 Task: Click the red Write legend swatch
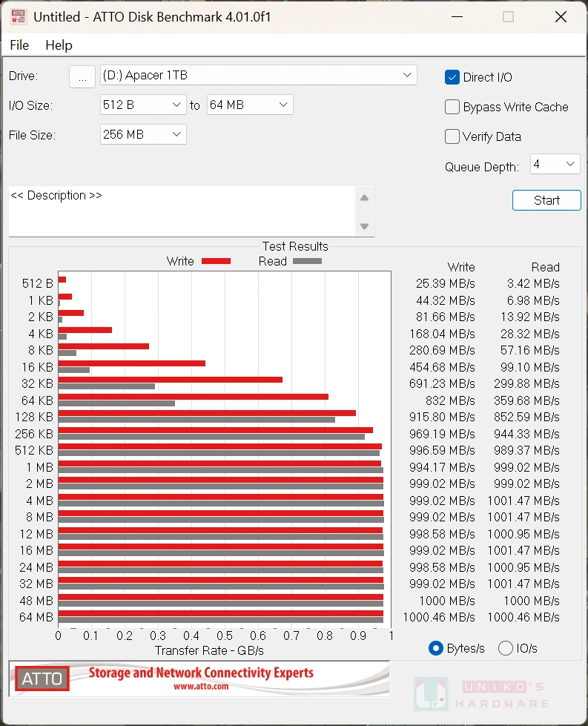click(x=216, y=261)
